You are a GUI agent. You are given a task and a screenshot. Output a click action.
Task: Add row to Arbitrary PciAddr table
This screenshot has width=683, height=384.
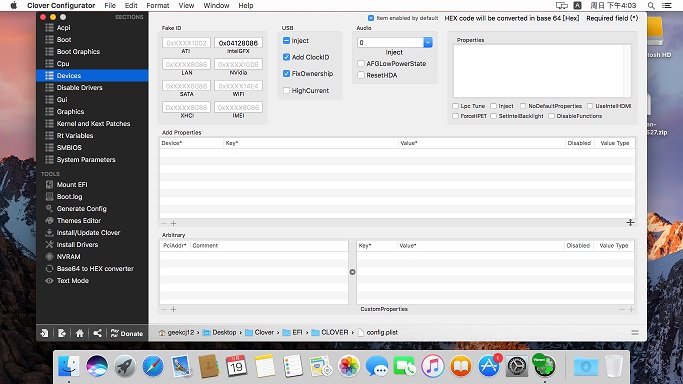tap(173, 310)
